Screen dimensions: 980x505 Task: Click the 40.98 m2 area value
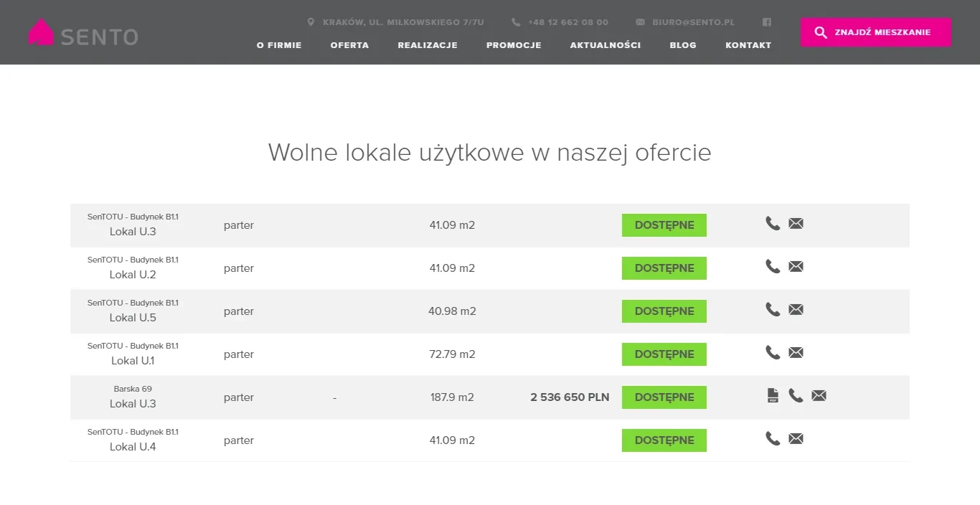point(452,311)
